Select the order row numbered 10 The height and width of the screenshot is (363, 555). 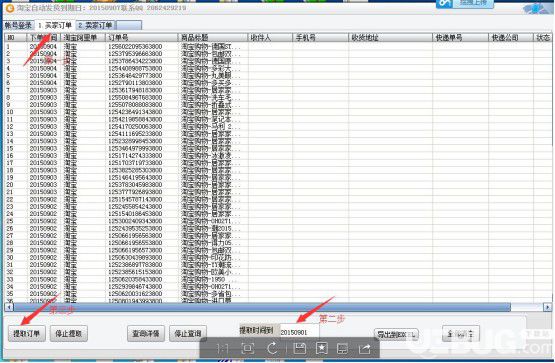[278, 112]
